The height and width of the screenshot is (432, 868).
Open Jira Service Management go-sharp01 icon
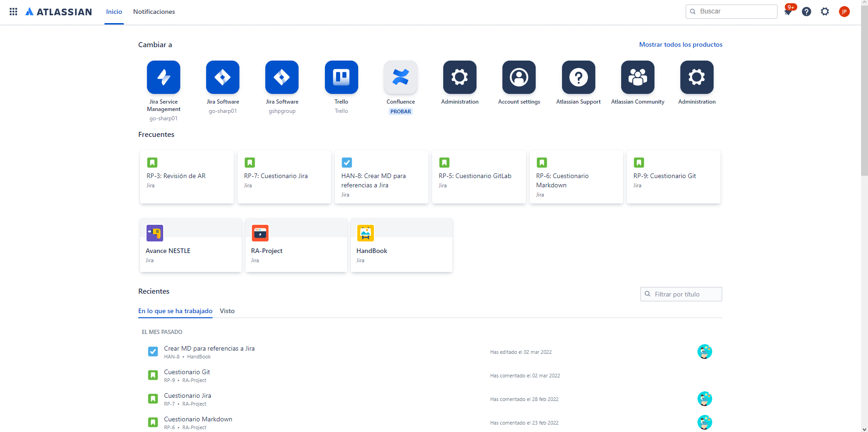tap(164, 77)
